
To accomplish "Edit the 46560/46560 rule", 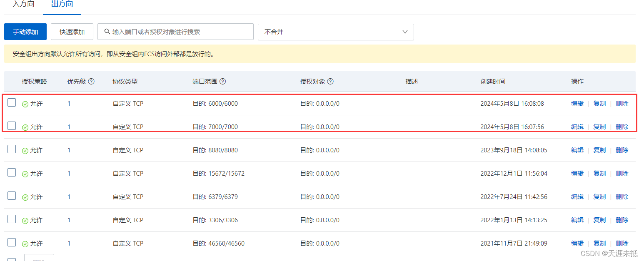I will click(x=577, y=244).
